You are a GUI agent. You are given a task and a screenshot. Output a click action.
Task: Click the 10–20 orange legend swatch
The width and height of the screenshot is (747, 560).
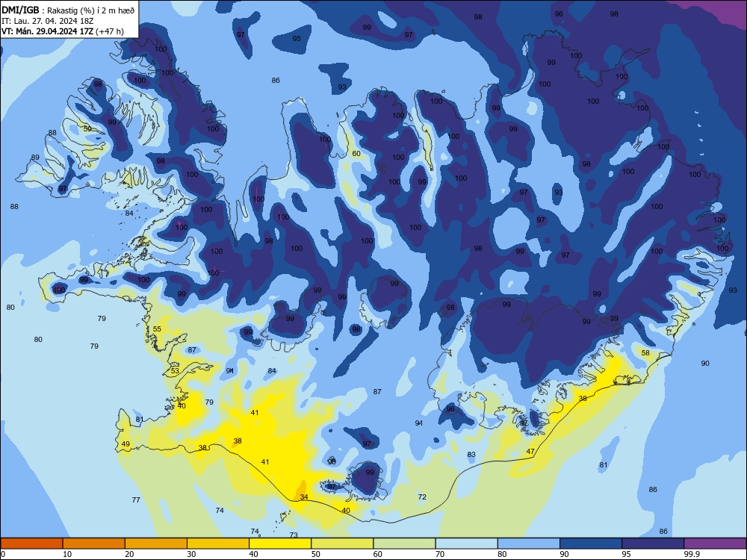pyautogui.click(x=94, y=544)
